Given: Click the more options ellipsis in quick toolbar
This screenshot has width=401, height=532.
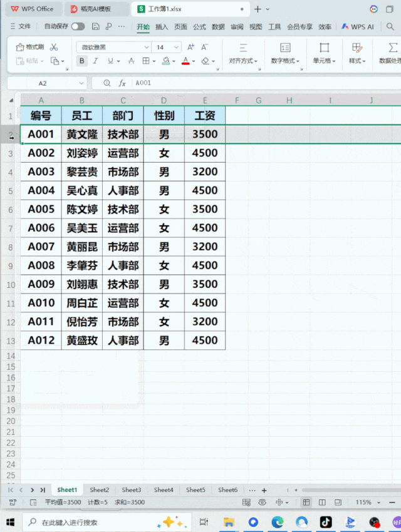Looking at the screenshot, I should (121, 26).
